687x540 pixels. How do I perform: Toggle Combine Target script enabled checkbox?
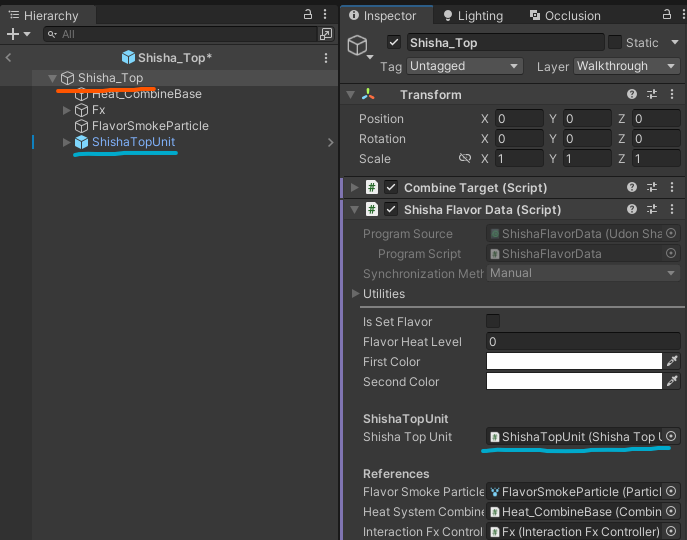click(391, 188)
